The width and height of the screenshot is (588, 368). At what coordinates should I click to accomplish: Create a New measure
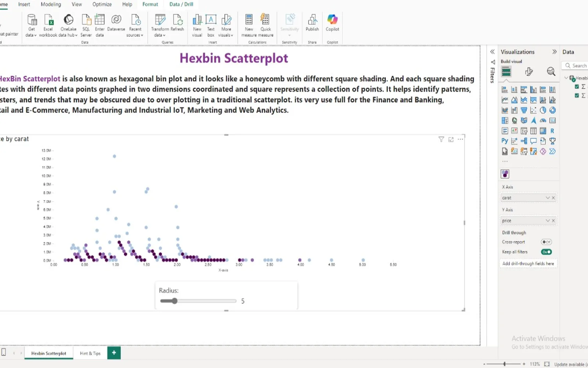(x=249, y=25)
